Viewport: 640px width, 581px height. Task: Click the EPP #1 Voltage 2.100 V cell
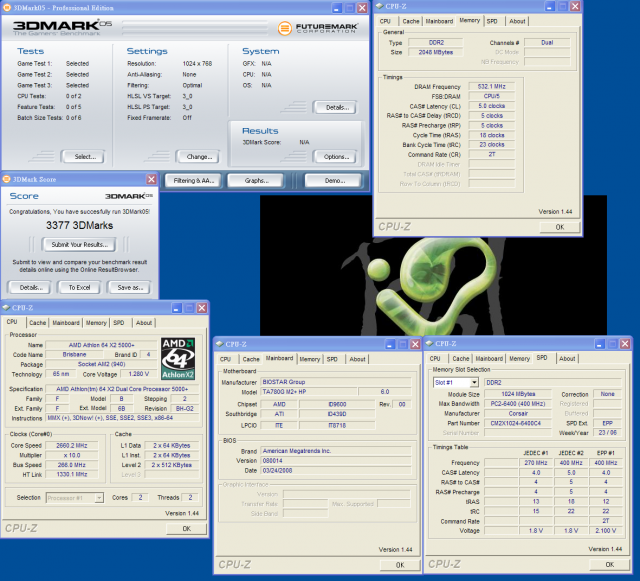click(606, 531)
